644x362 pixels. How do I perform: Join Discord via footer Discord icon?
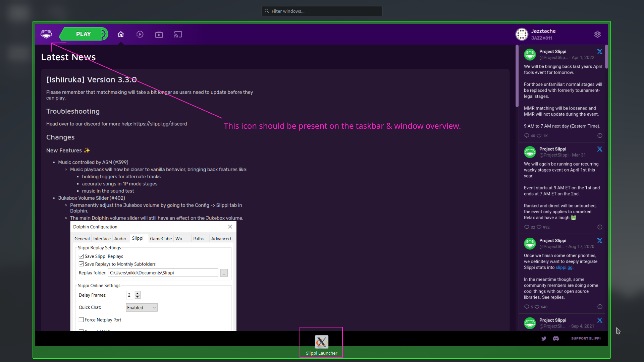(x=556, y=339)
